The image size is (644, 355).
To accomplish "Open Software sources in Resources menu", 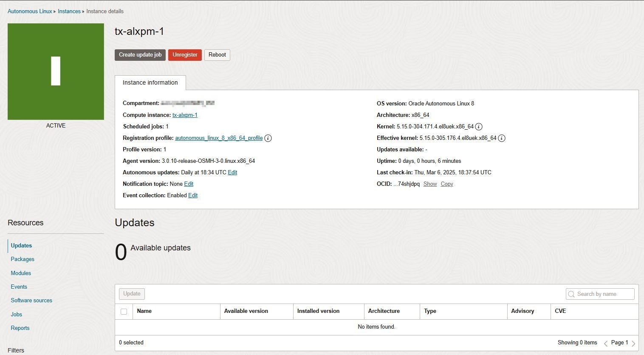I will pos(31,301).
